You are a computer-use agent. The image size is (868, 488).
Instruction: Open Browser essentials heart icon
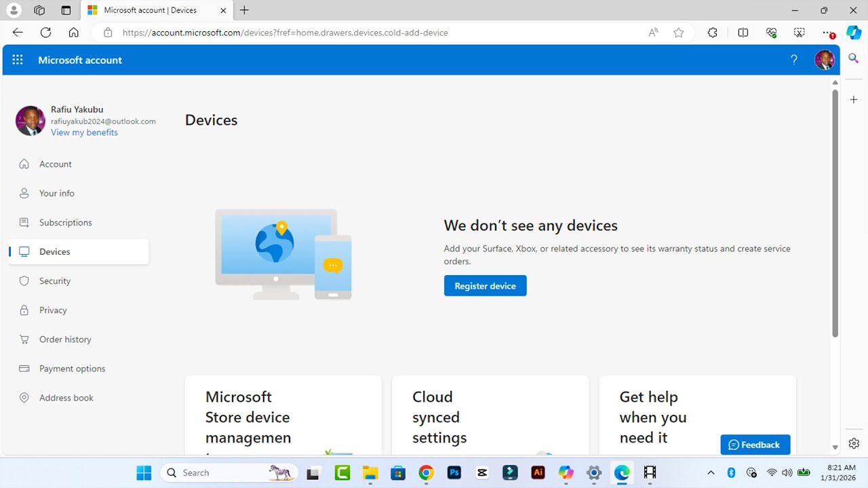point(771,32)
